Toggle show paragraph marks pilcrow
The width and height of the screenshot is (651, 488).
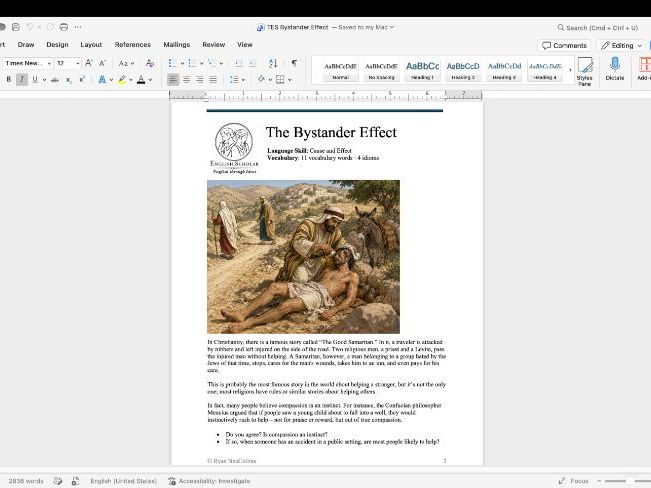tap(294, 63)
